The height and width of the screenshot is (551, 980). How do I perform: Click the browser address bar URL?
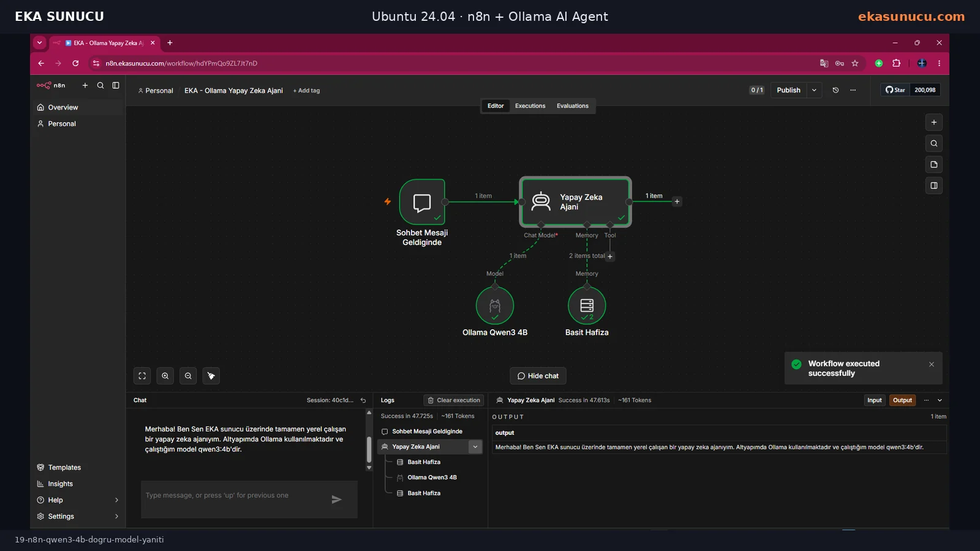[181, 63]
